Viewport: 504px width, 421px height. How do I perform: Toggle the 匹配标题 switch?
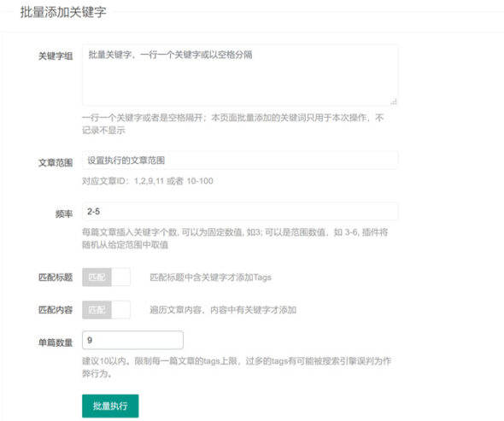106,277
